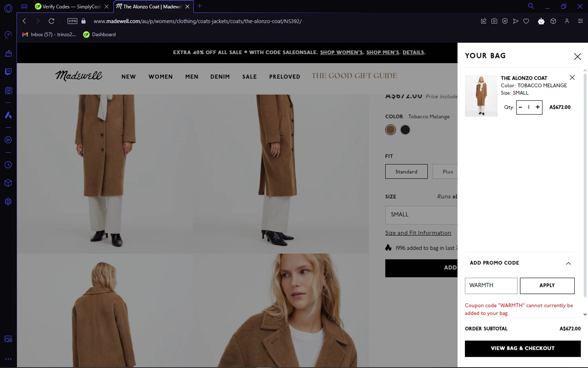Open SALE navigation menu
Viewport: 588px width, 368px height.
click(x=249, y=77)
